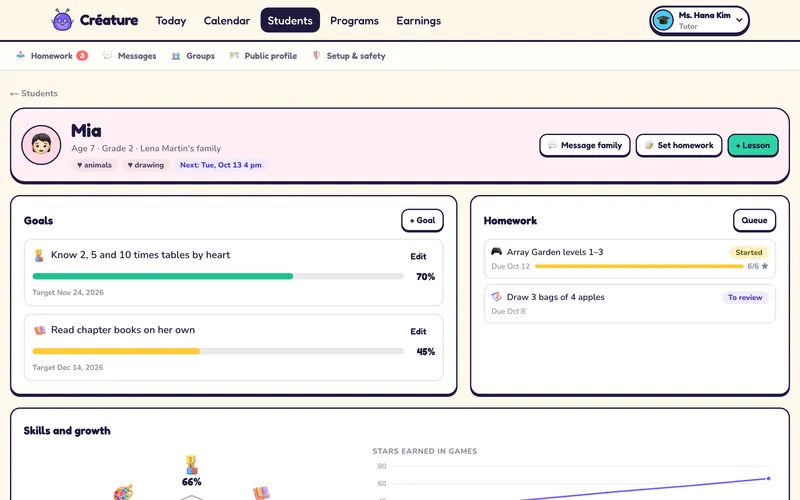Click the Target Nov 24, 2026 text

tap(68, 292)
